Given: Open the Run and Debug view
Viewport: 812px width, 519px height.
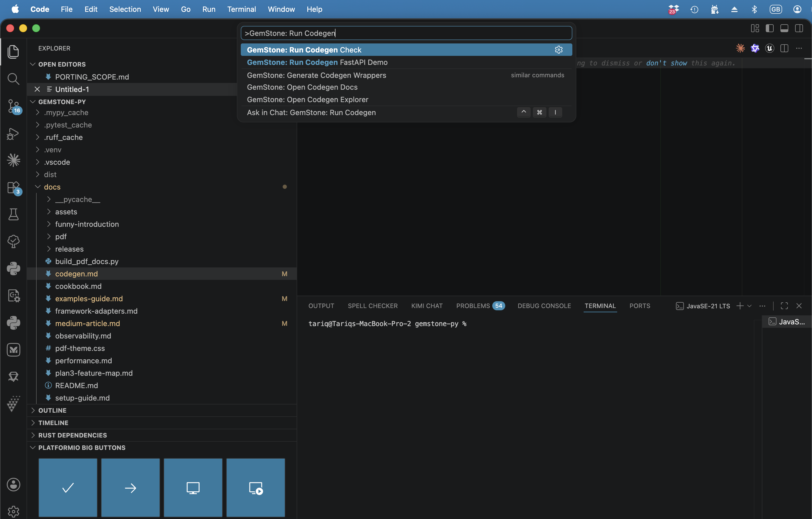Looking at the screenshot, I should click(x=13, y=134).
